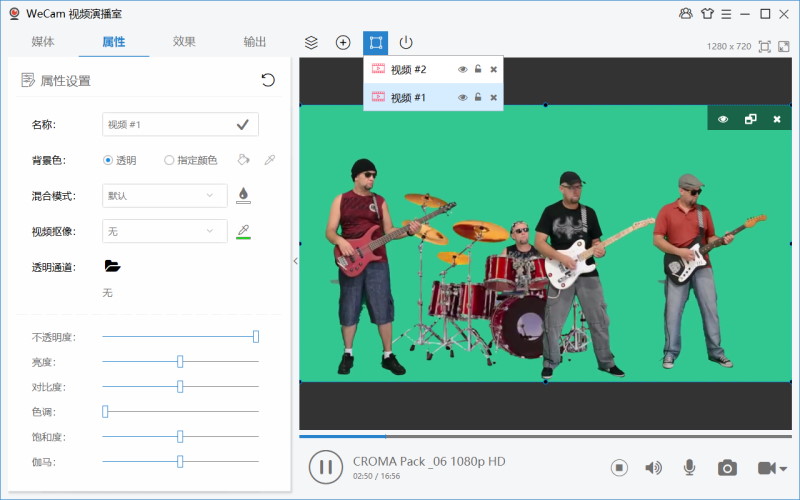Switch to the 媒体 tab
Image resolution: width=800 pixels, height=500 pixels.
[43, 42]
